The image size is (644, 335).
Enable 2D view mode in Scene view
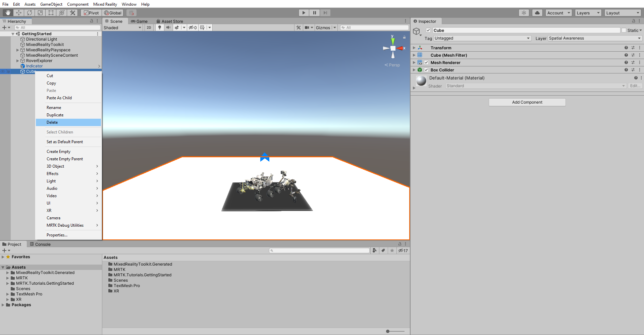pyautogui.click(x=149, y=27)
